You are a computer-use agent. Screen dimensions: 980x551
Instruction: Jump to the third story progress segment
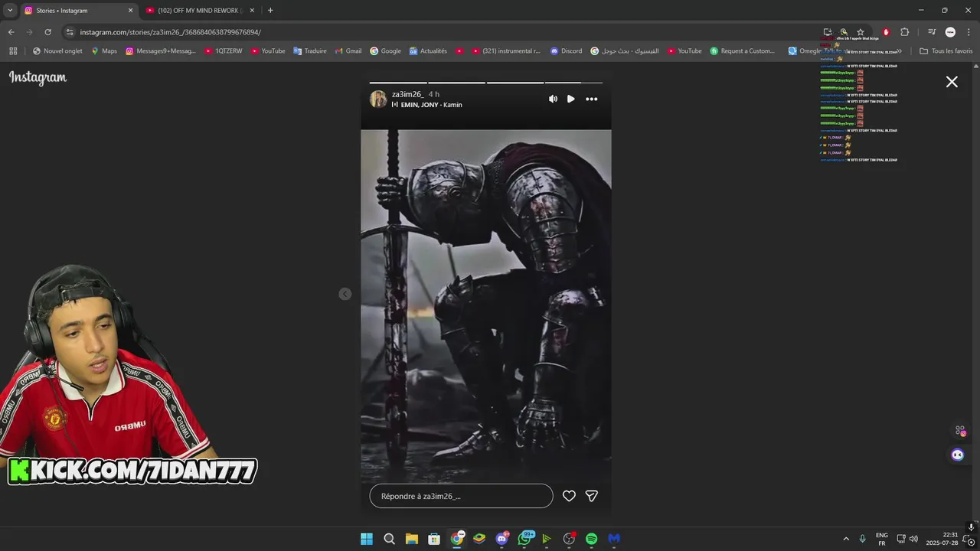[x=515, y=82]
